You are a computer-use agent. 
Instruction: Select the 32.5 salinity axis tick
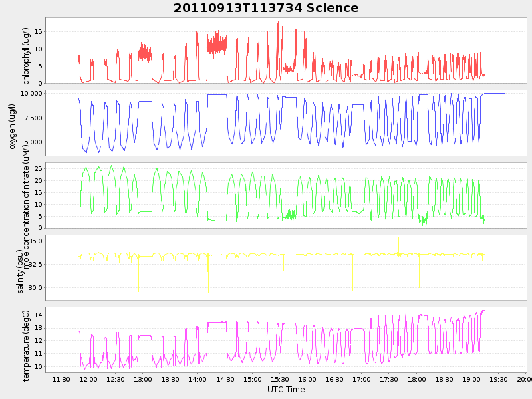coord(35,264)
